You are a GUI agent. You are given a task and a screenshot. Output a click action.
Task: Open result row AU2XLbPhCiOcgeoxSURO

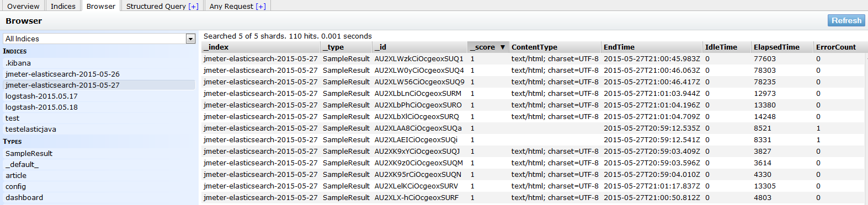click(533, 105)
